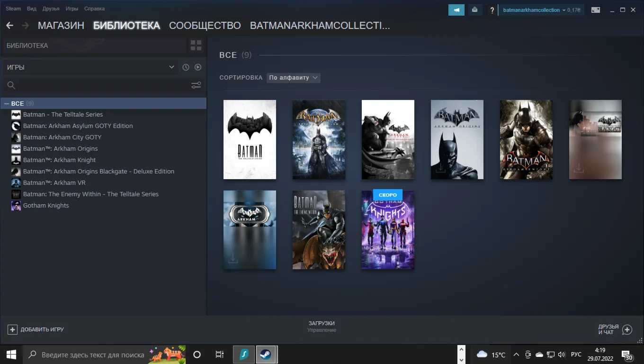The width and height of the screenshot is (644, 364).
Task: Open ЗАГРУЗКИ downloads manager
Action: click(322, 326)
